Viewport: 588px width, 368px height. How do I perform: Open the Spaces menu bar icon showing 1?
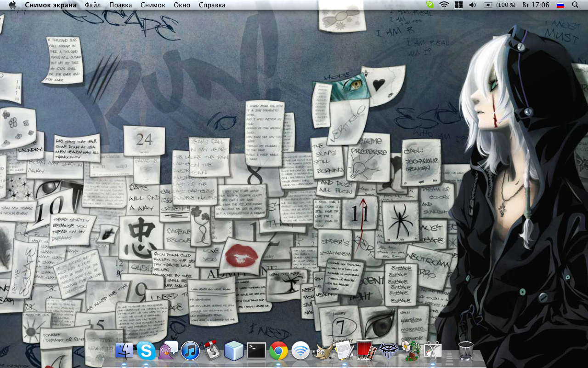point(458,5)
